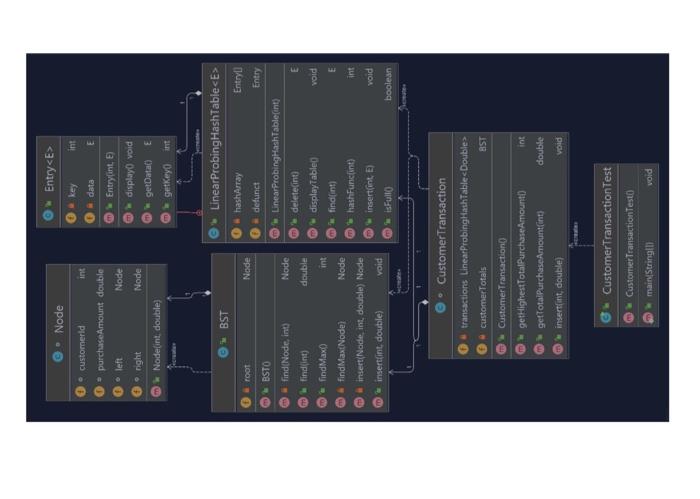Click the method icon beside getHighestTotalPurchaseAmount()
Screen dimensions: 700x499
[x=520, y=349]
